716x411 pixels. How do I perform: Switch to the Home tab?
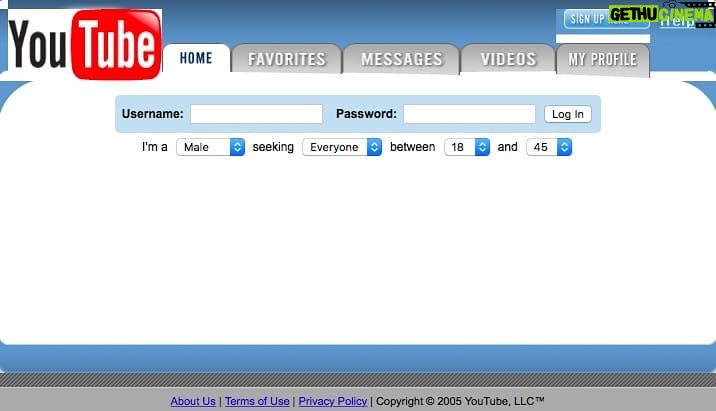[196, 58]
